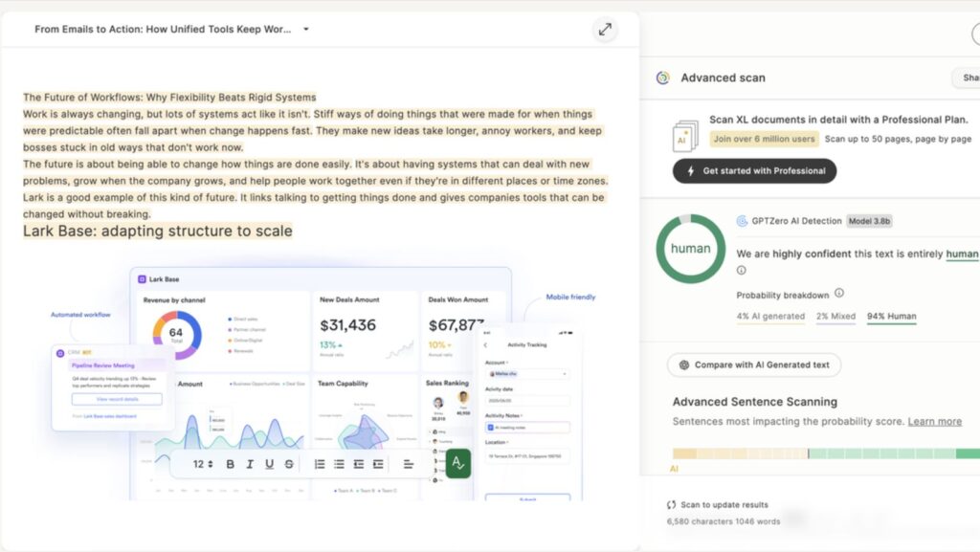Image resolution: width=980 pixels, height=552 pixels.
Task: Click the GPTZero Advanced scan logo icon
Action: (663, 78)
